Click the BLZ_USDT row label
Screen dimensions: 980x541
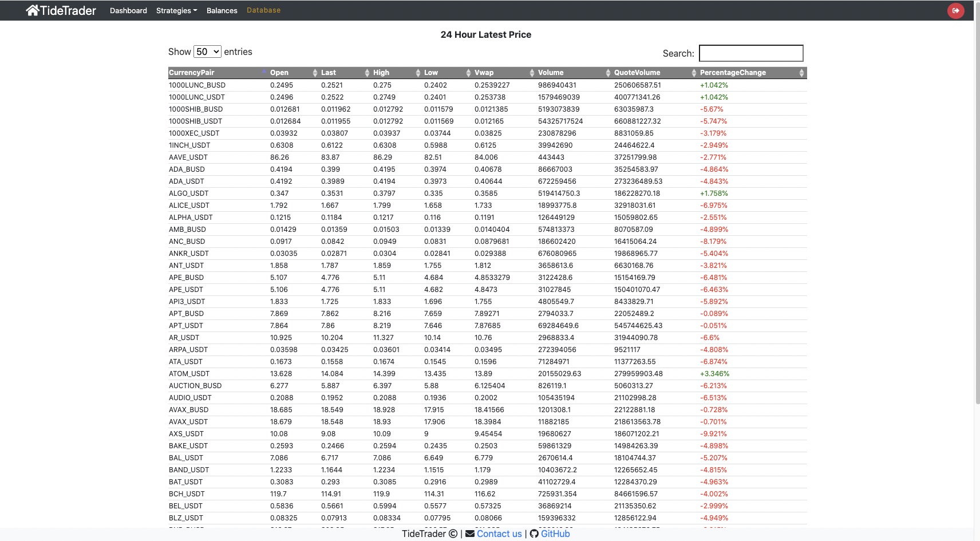pyautogui.click(x=186, y=518)
